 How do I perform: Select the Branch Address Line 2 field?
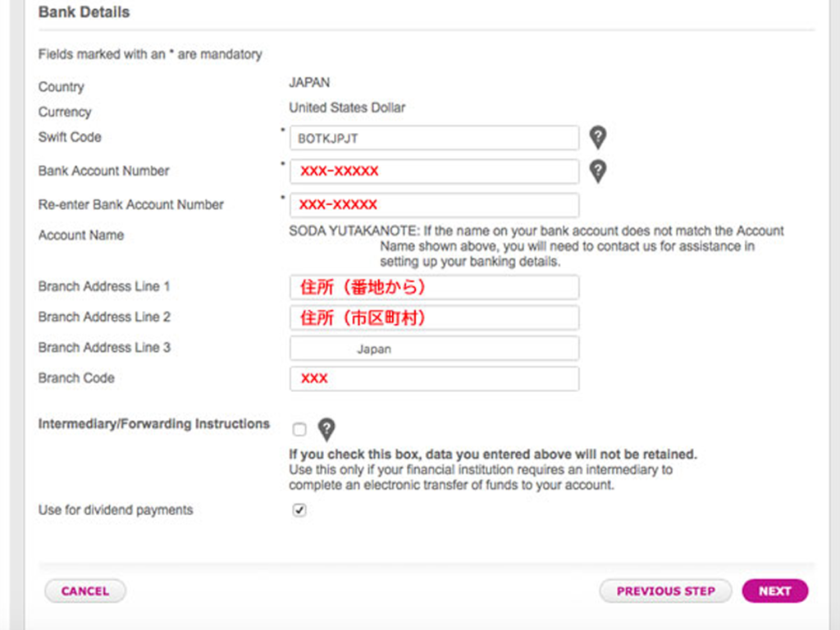point(434,317)
